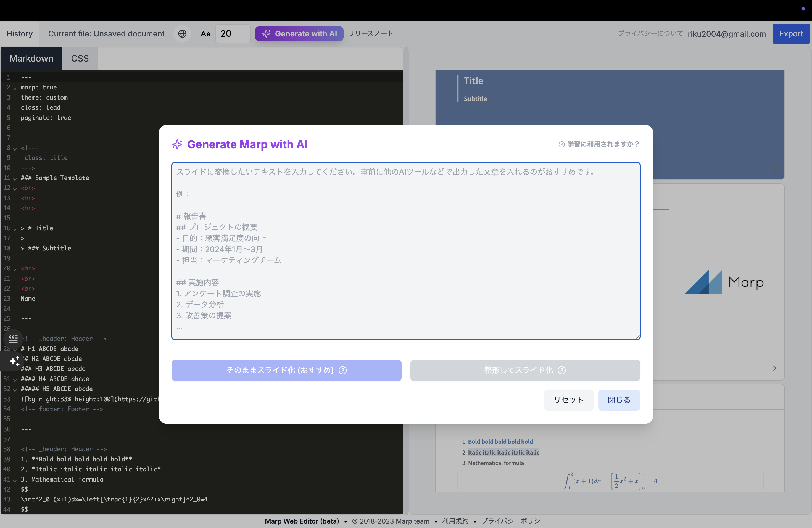Screen dimensions: 812x528
Task: Click the text-format icon near line 27
Action: [13, 339]
